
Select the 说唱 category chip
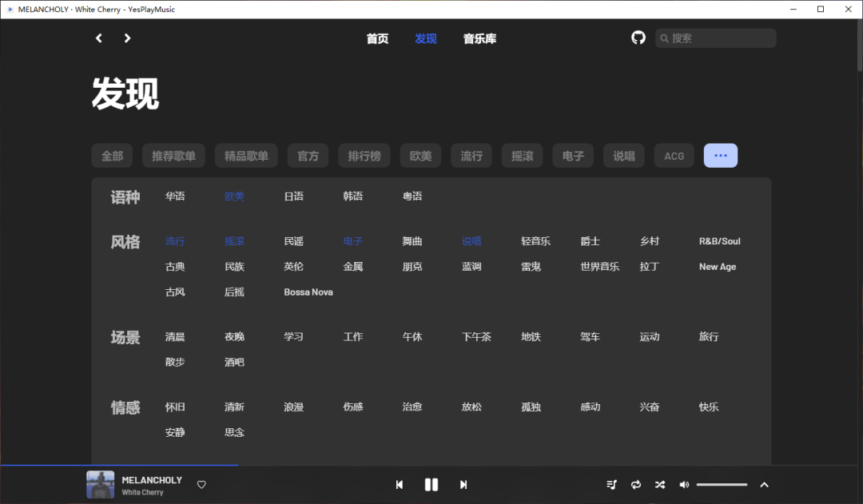tap(623, 156)
